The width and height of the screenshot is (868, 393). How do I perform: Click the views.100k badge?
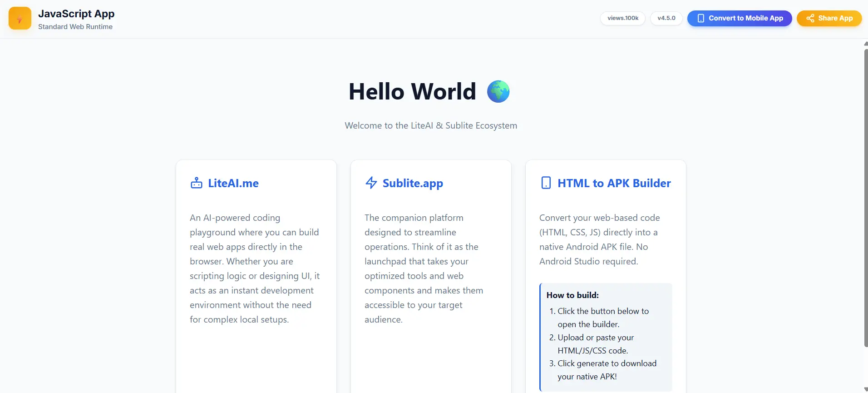(623, 18)
